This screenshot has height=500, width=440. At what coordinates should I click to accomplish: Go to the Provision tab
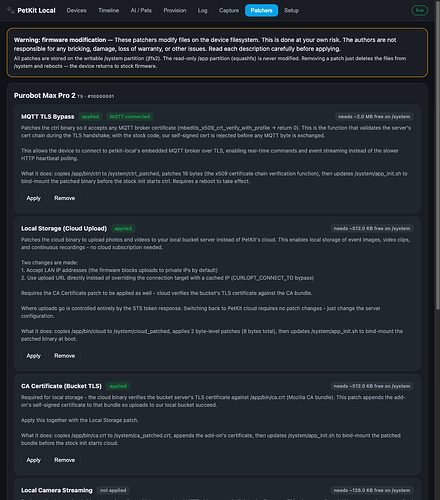(175, 10)
